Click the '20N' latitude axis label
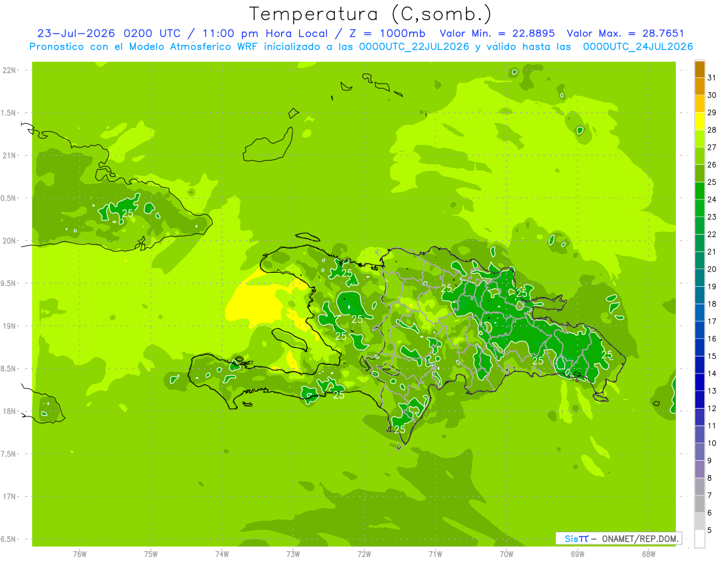The height and width of the screenshot is (562, 728). click(8, 241)
